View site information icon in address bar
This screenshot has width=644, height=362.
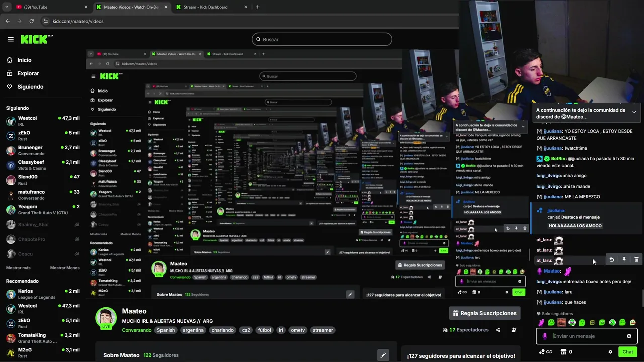click(x=46, y=21)
